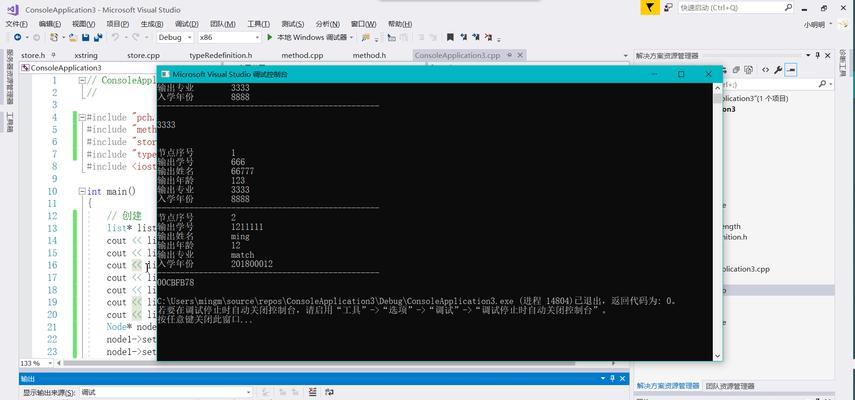Click line number 16 in the code editor

(x=52, y=265)
